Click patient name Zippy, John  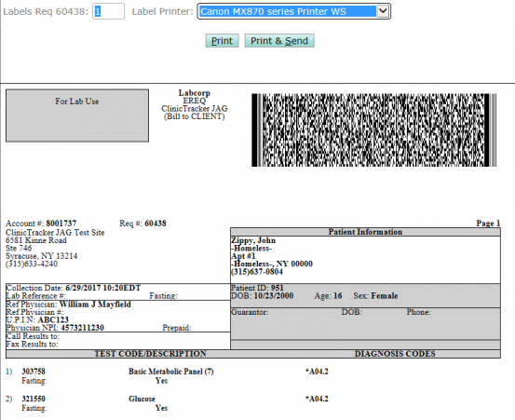(253, 240)
